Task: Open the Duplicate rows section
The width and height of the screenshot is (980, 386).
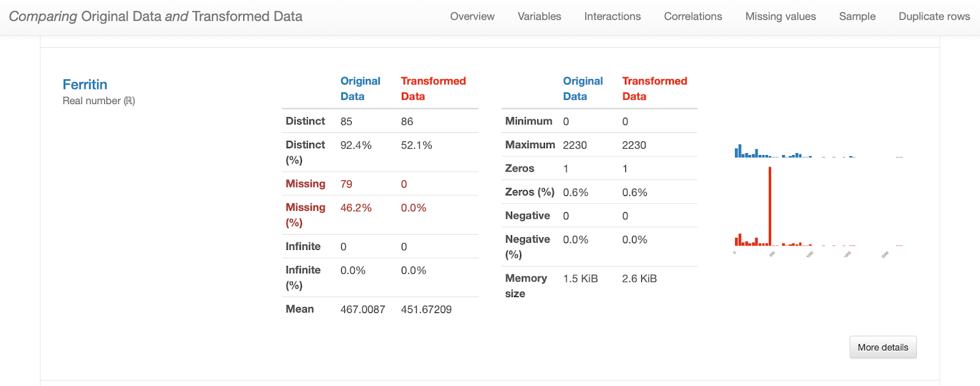Action: [933, 17]
